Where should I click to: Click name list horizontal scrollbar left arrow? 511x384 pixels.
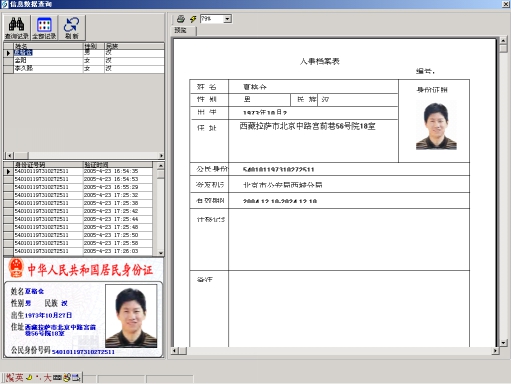[x=9, y=156]
